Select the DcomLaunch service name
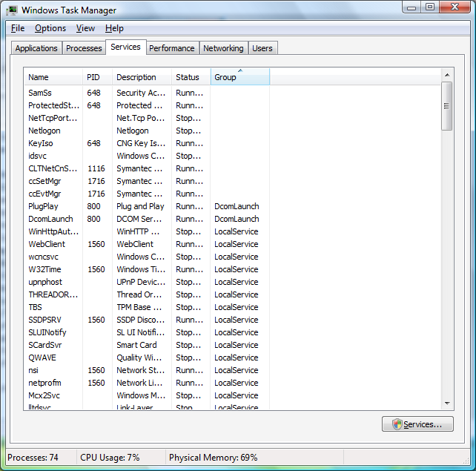Screen dimensions: 476x471 [50, 219]
